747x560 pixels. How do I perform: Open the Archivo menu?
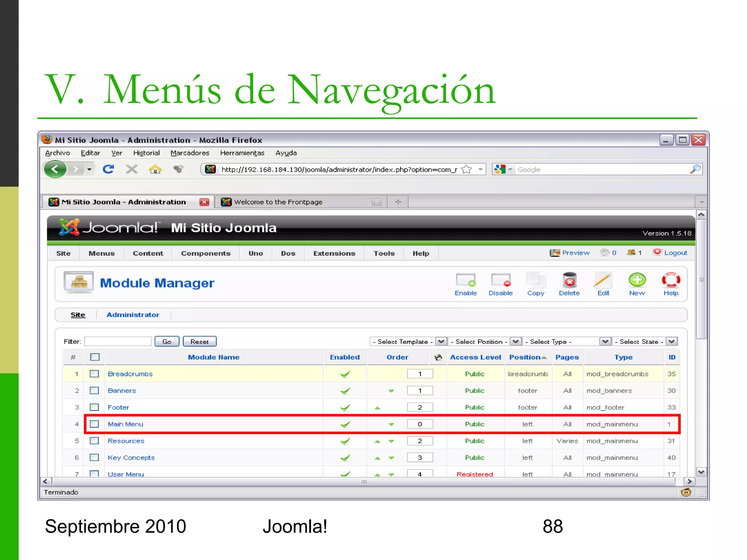click(x=58, y=153)
